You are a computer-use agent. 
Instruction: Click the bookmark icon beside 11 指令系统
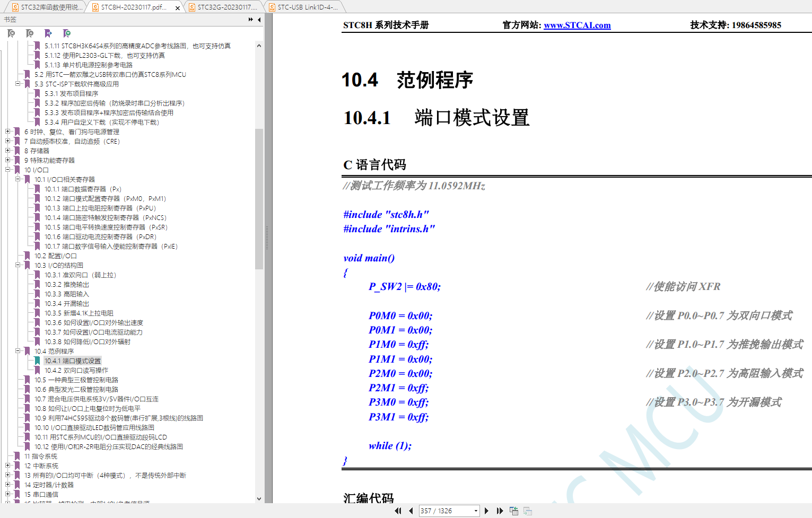pyautogui.click(x=18, y=456)
